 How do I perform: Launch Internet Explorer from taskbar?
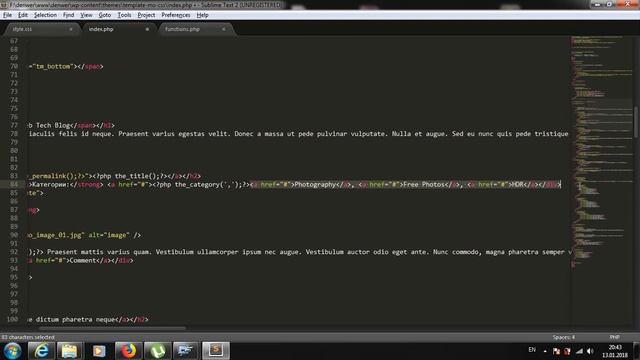(x=41, y=351)
